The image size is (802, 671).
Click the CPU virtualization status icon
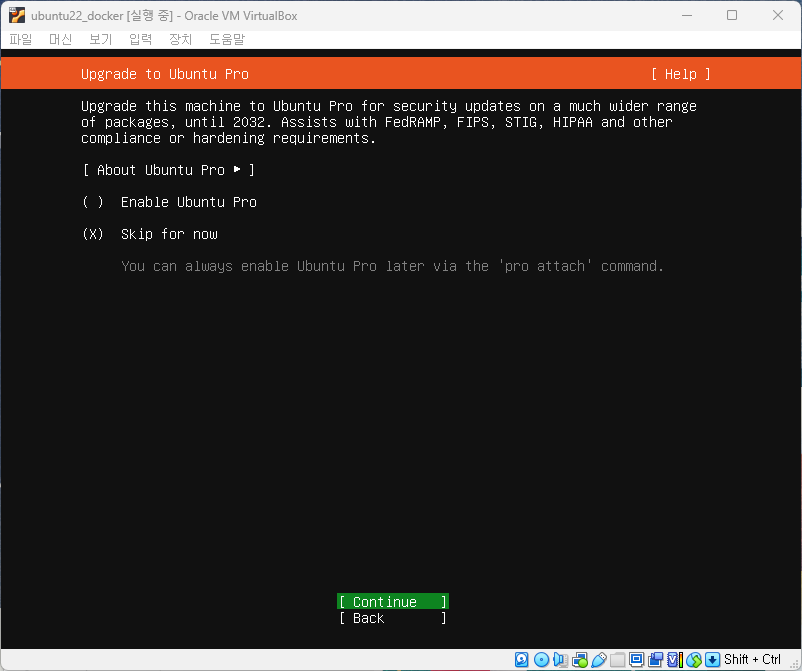[x=675, y=659]
